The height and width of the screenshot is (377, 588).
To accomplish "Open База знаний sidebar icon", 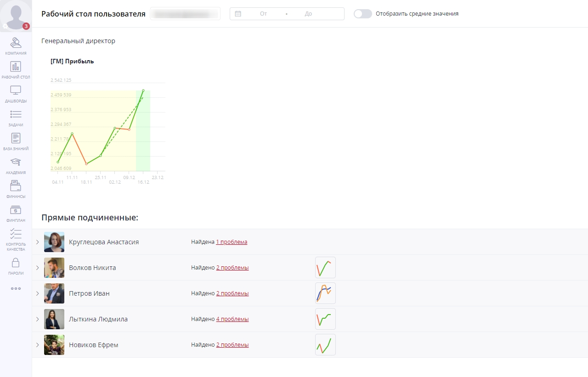I will [x=16, y=139].
